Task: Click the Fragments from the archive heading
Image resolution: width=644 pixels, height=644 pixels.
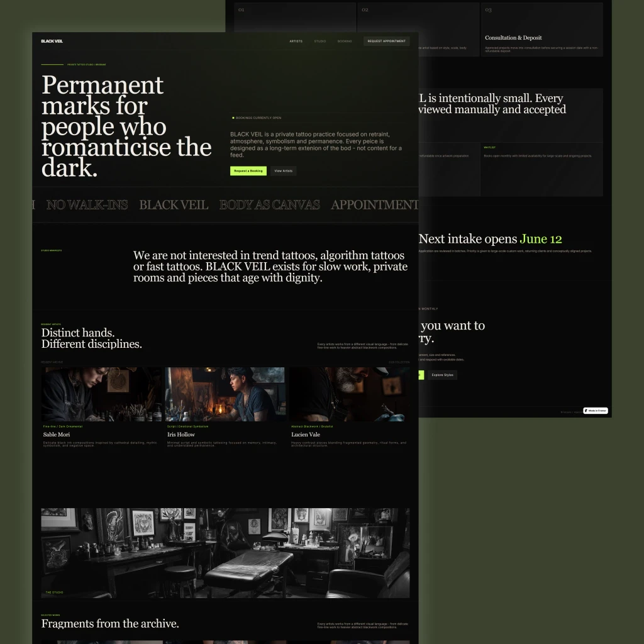Action: (110, 623)
